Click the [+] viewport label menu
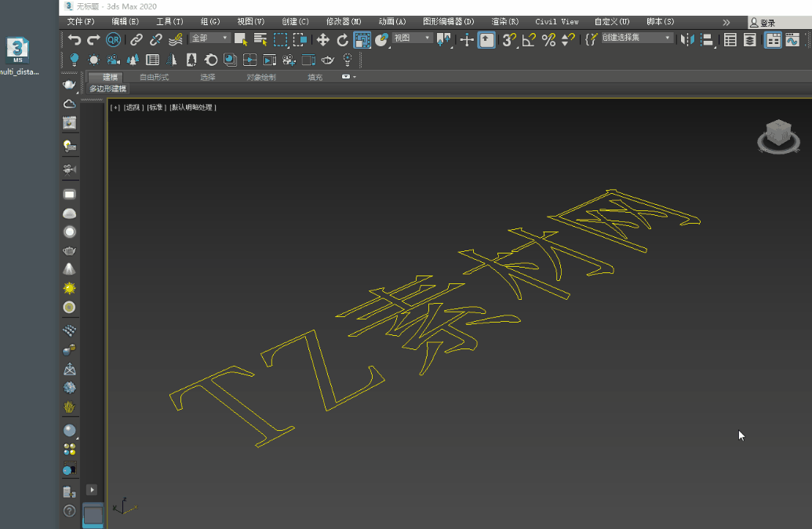The image size is (812, 529). point(115,108)
